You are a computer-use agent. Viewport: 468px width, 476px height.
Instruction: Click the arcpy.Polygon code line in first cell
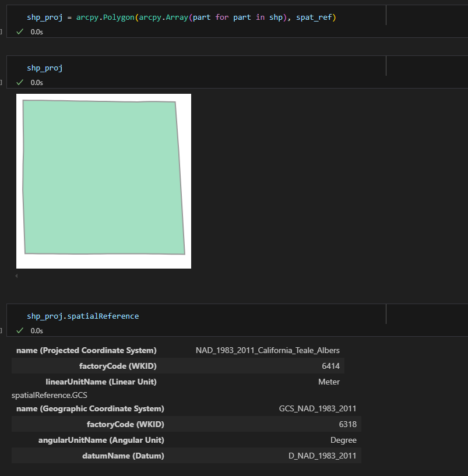181,17
